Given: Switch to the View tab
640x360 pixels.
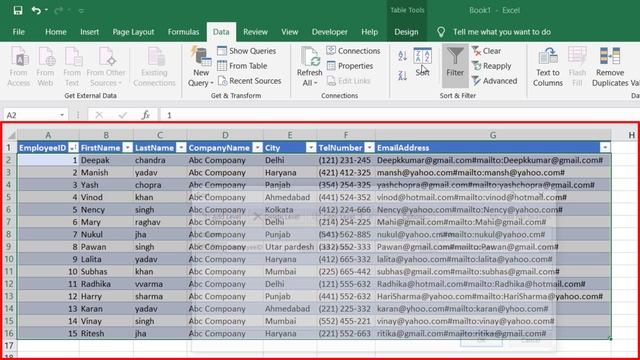Looking at the screenshot, I should (x=289, y=32).
